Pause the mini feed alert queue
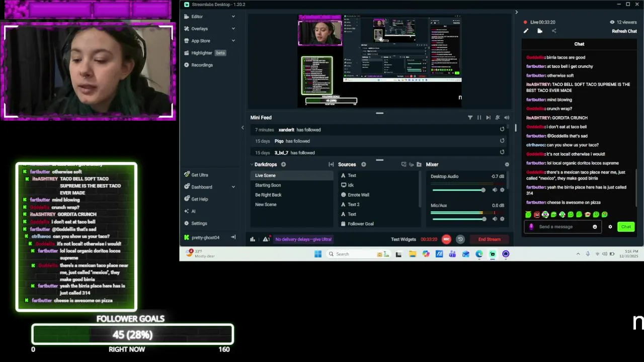Image resolution: width=644 pixels, height=362 pixels. pos(479,118)
